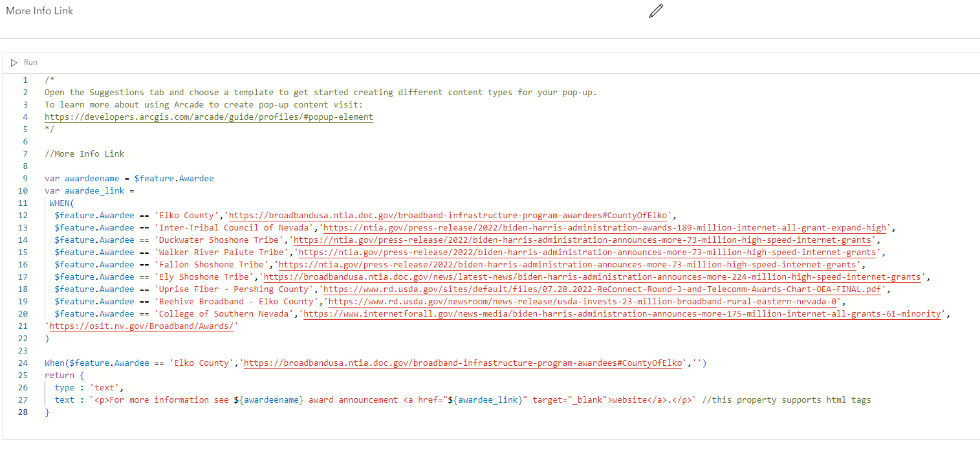Screen dimensions: 980x450
Task: Click the Run play triangle icon
Action: click(x=14, y=62)
